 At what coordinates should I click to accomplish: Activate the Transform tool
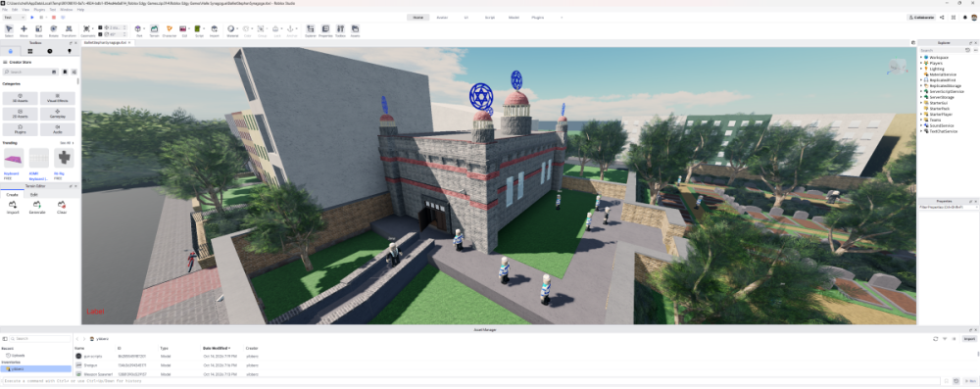(x=69, y=30)
